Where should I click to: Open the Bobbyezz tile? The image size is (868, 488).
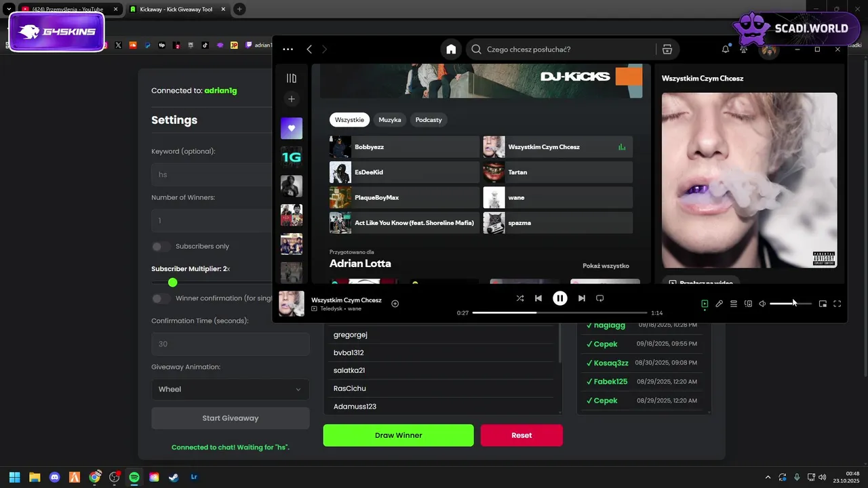point(404,147)
